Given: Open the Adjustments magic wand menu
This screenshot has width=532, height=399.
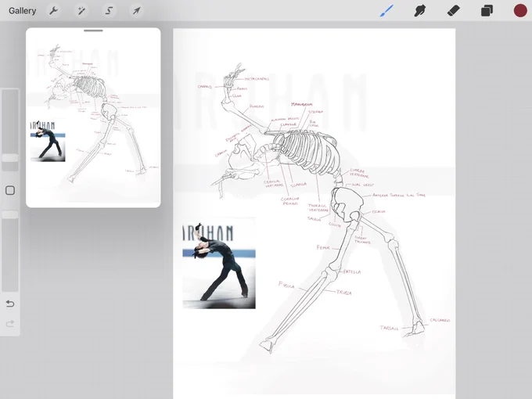Looking at the screenshot, I should (x=81, y=11).
